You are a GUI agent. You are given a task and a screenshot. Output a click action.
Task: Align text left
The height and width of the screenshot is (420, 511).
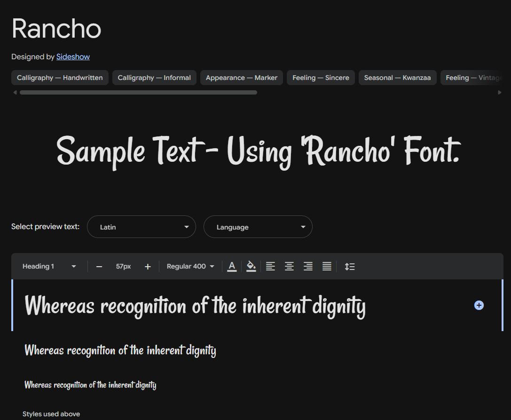coord(270,266)
